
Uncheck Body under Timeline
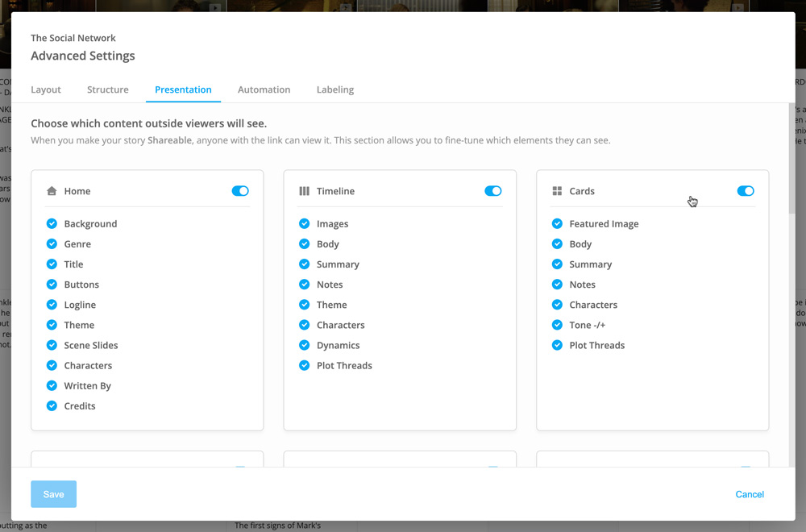tap(305, 243)
